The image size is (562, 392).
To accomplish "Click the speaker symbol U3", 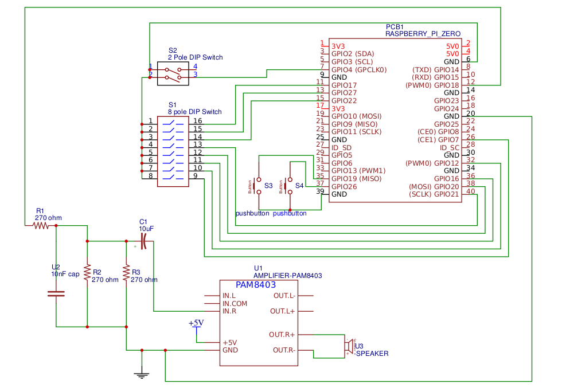I will [x=349, y=347].
